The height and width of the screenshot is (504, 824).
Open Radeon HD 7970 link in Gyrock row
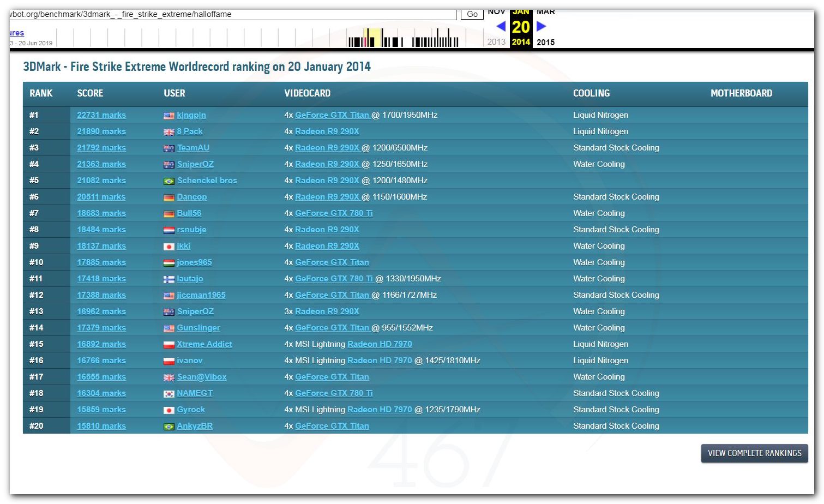[x=380, y=410]
